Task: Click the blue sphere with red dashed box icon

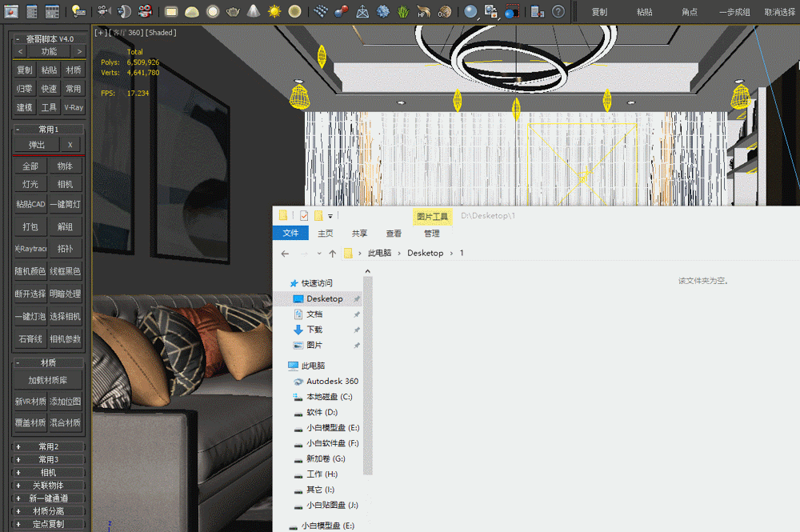Action: 512,11
